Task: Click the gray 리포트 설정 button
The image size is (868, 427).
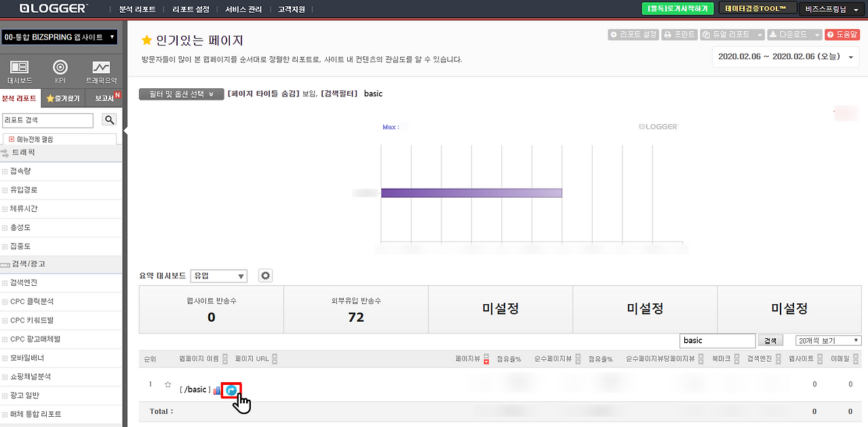Action: pyautogui.click(x=633, y=35)
